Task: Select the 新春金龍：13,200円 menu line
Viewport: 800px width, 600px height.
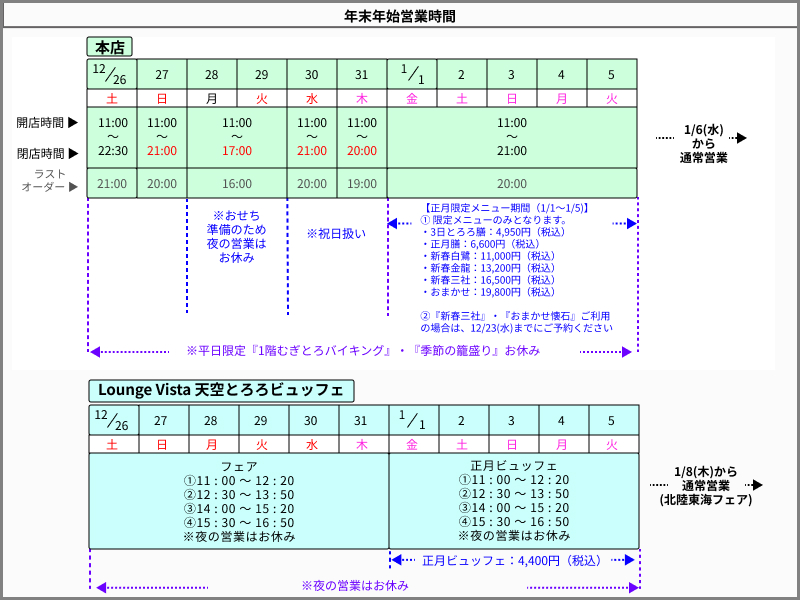Action: (x=489, y=268)
